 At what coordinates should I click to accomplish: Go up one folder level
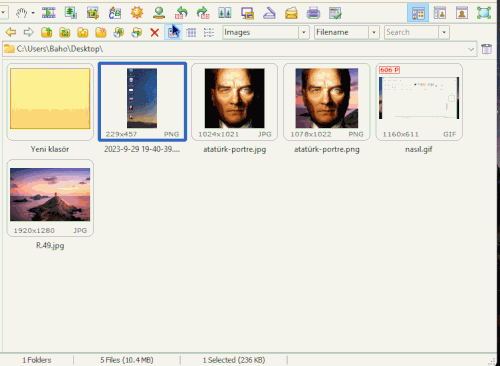pos(47,32)
